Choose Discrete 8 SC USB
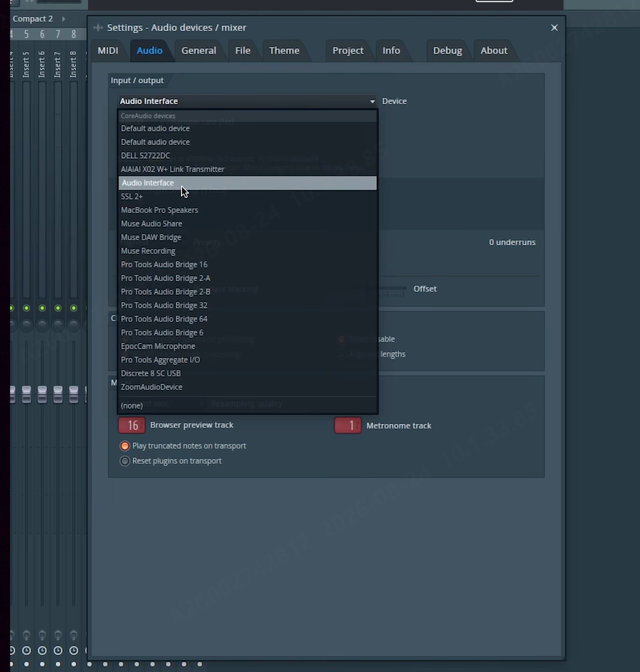Viewport: 640px width, 672px height. click(248, 373)
